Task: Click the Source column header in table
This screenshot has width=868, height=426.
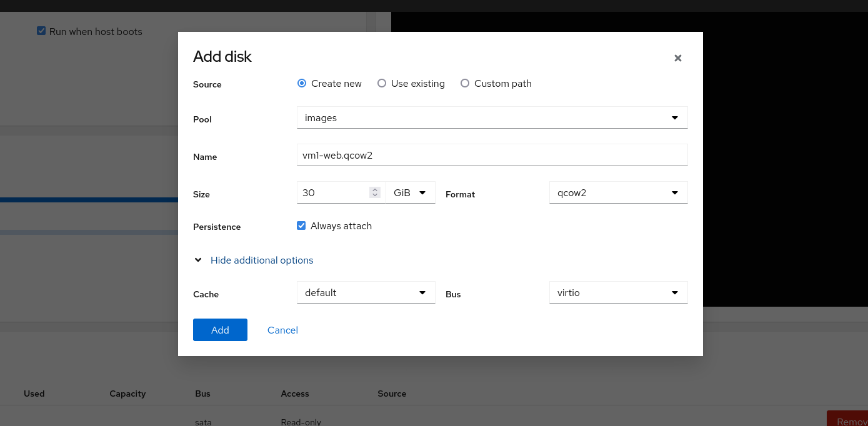Action: (392, 394)
